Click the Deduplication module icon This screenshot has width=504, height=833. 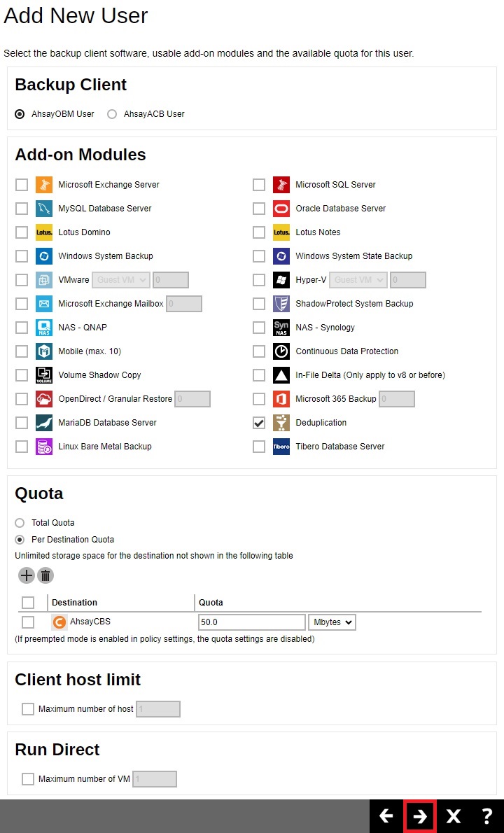click(x=281, y=422)
